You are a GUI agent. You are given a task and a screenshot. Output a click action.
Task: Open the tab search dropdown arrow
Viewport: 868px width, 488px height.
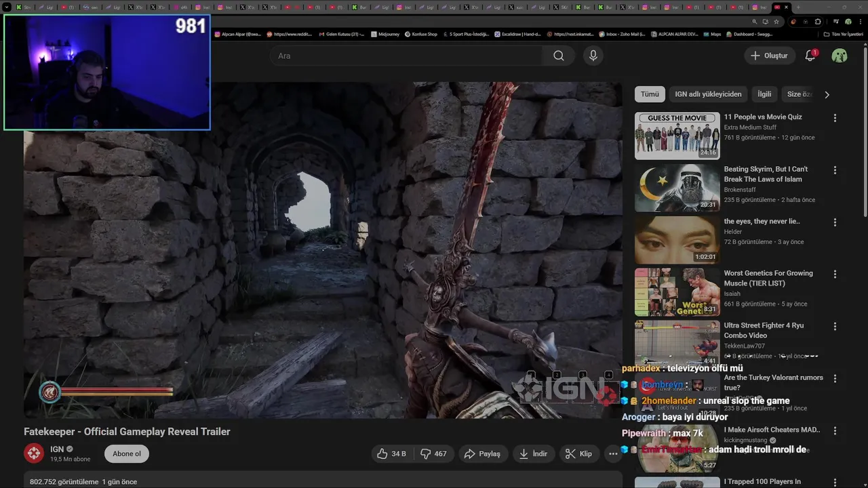tap(7, 7)
